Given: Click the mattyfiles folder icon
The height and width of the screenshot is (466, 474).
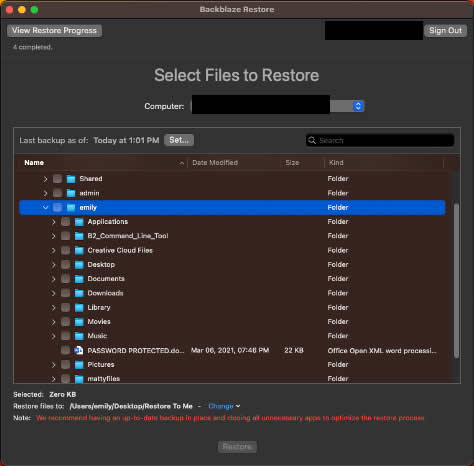Looking at the screenshot, I should click(x=79, y=379).
